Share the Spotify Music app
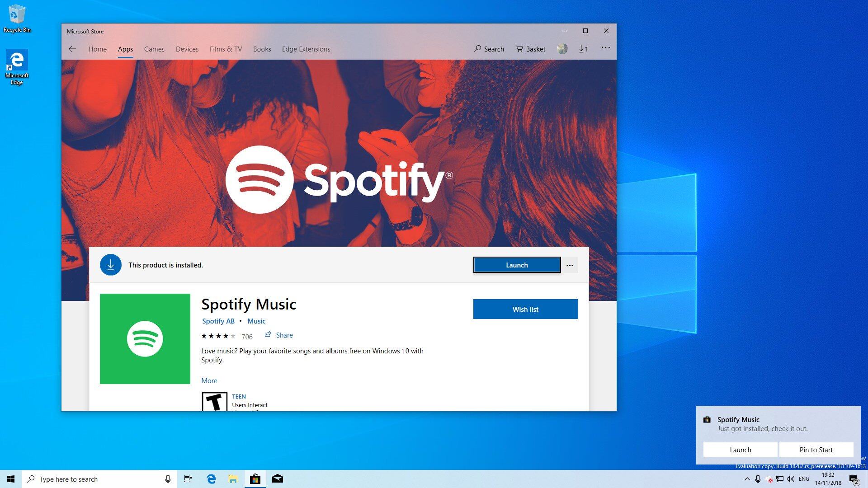 pos(278,335)
